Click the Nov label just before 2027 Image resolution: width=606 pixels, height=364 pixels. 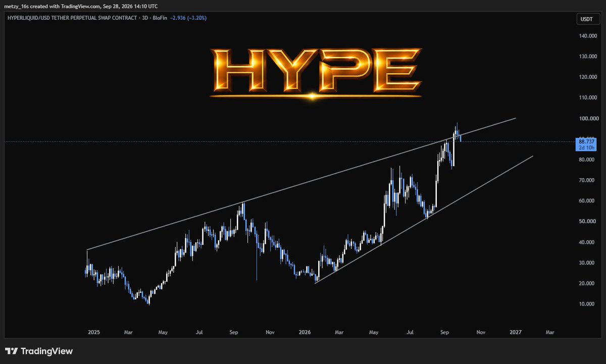click(x=481, y=333)
